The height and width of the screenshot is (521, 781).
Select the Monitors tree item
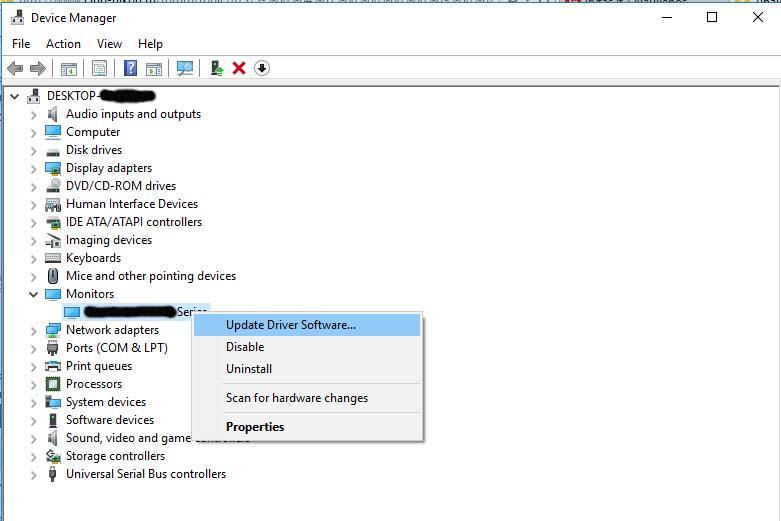90,294
